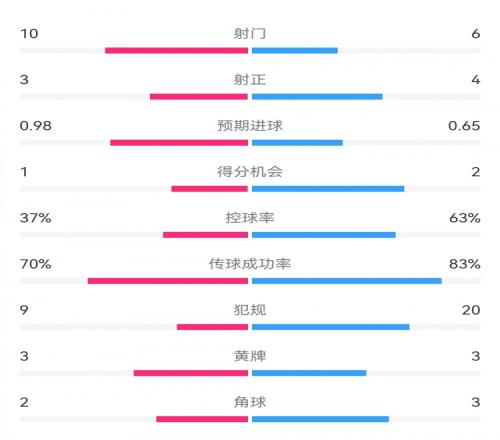Select the blue 得分机会 bar

pyautogui.click(x=328, y=189)
